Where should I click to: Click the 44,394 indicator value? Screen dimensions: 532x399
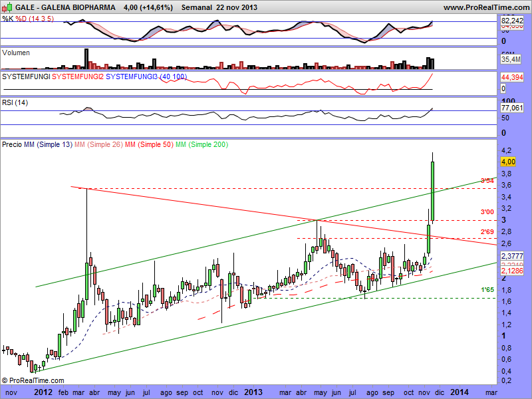[512, 77]
